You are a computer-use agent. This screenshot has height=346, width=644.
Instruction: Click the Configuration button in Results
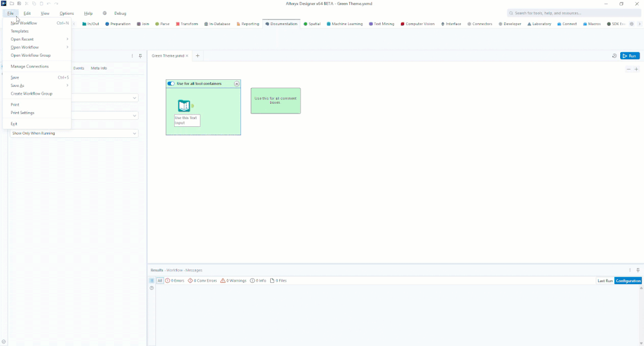pos(628,281)
